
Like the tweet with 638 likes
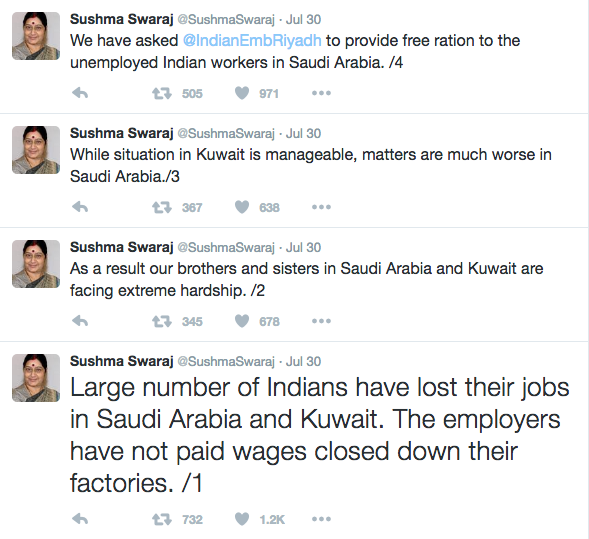pyautogui.click(x=242, y=207)
